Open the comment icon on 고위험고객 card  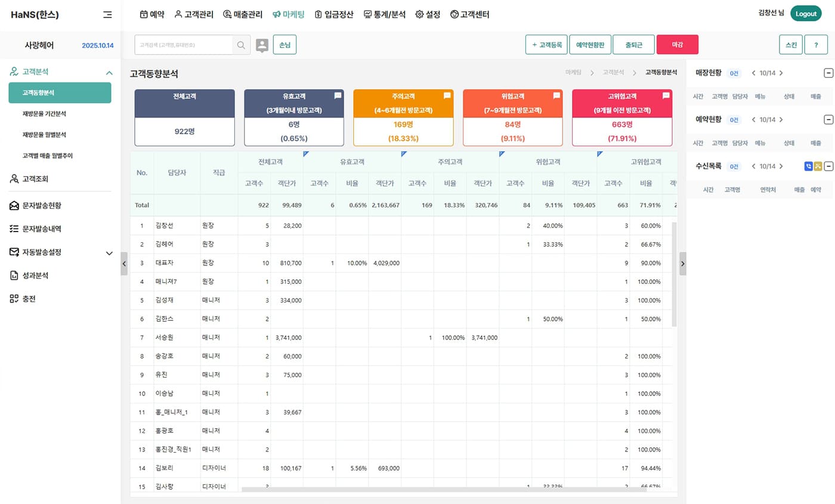pyautogui.click(x=666, y=95)
